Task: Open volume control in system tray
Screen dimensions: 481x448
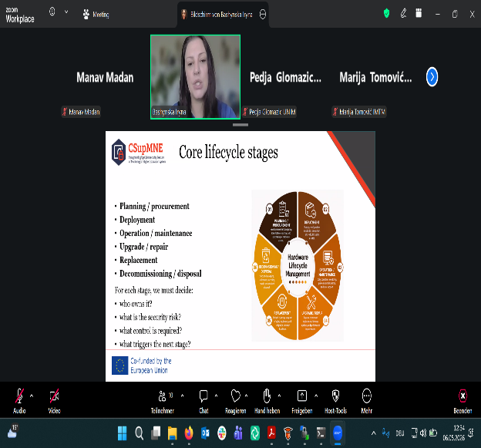Action: point(424,433)
